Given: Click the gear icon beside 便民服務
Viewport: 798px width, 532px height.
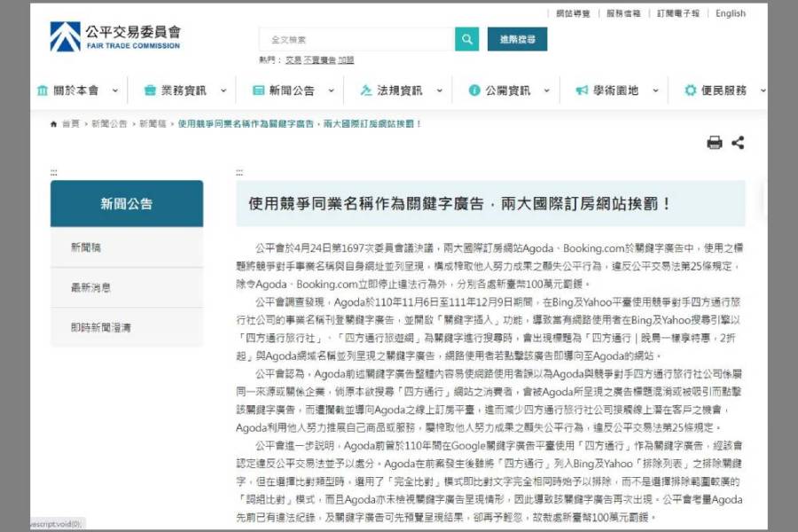Looking at the screenshot, I should click(x=690, y=90).
